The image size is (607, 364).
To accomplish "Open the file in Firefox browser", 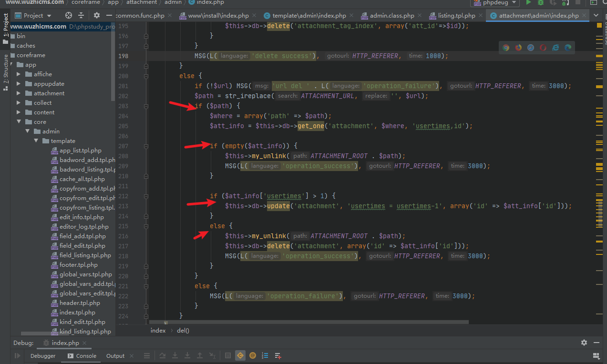I will pos(518,48).
